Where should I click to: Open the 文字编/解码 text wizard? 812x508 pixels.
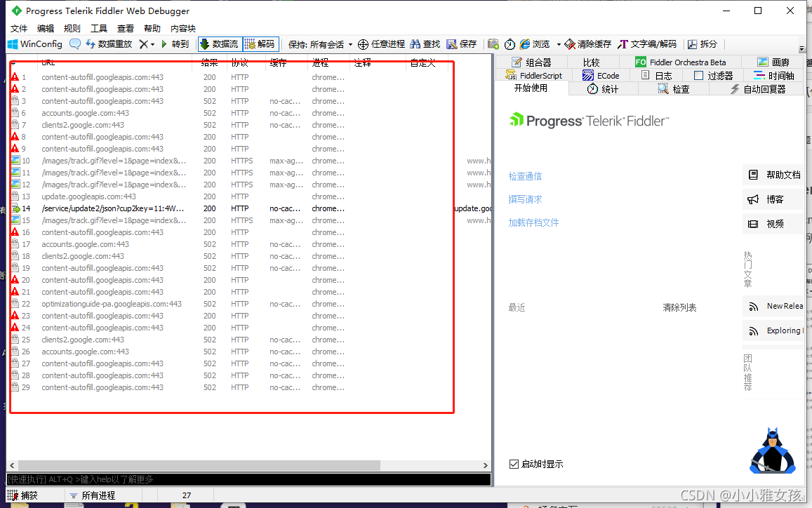tap(647, 44)
